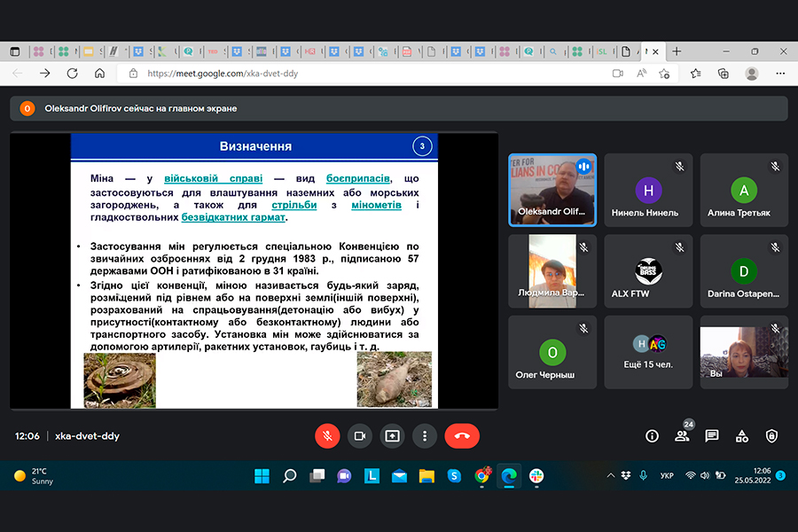Click the мінометів link on slide

376,205
